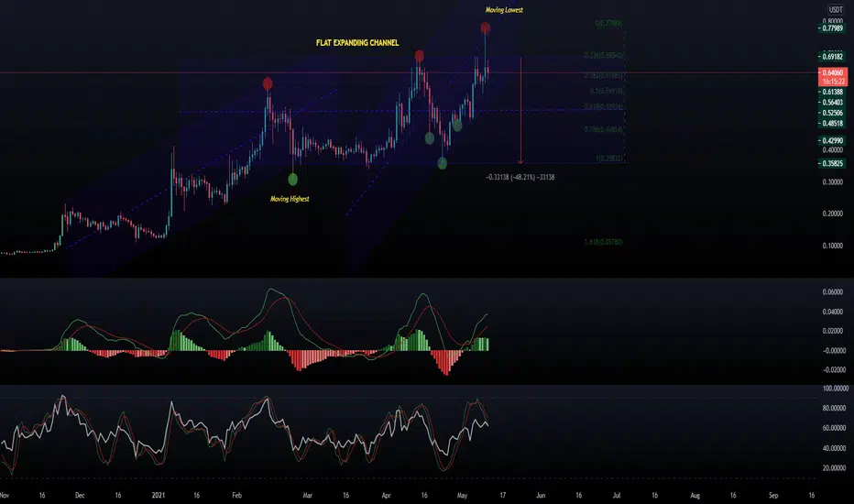Select the Moving Highest text label

(x=290, y=199)
